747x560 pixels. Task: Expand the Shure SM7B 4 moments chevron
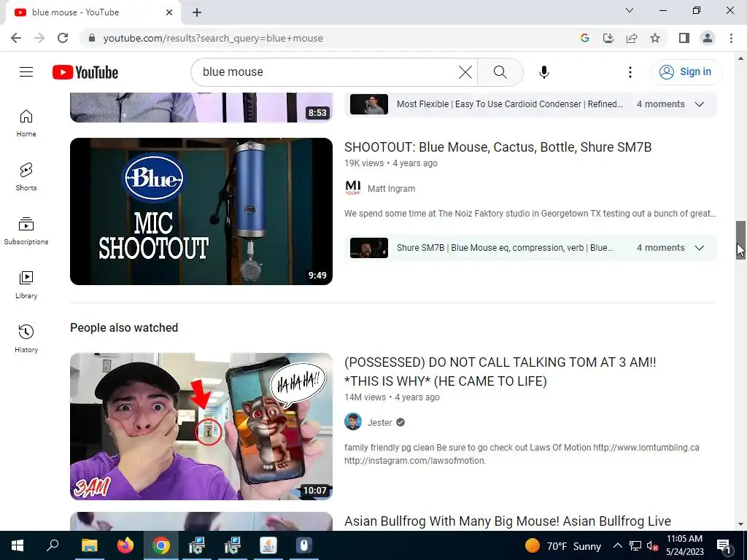tap(700, 248)
